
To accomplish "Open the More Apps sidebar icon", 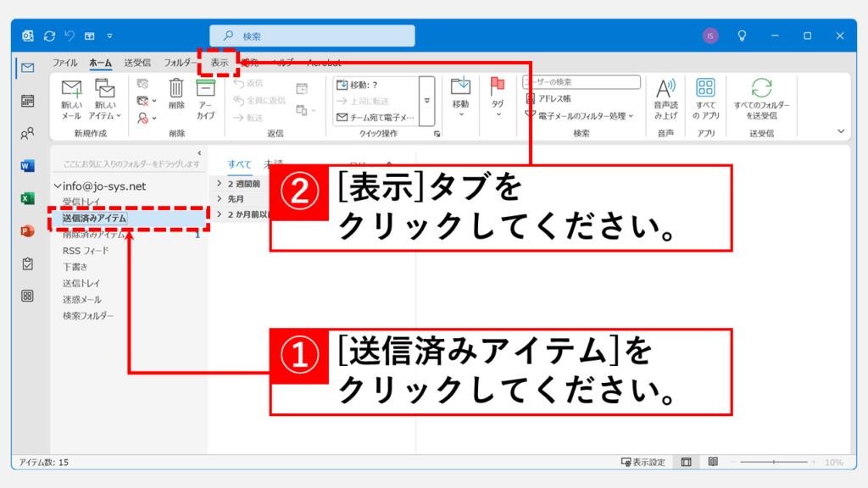I will click(28, 296).
